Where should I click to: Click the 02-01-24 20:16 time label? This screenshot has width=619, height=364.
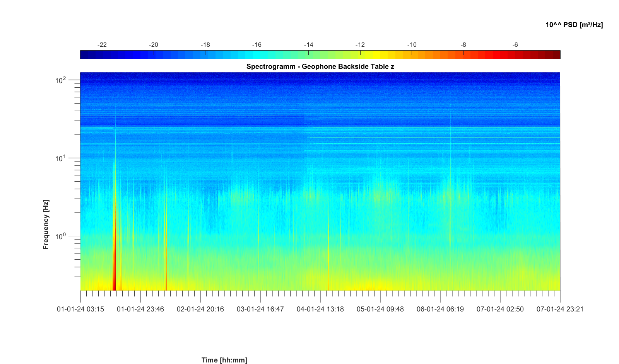tap(200, 309)
